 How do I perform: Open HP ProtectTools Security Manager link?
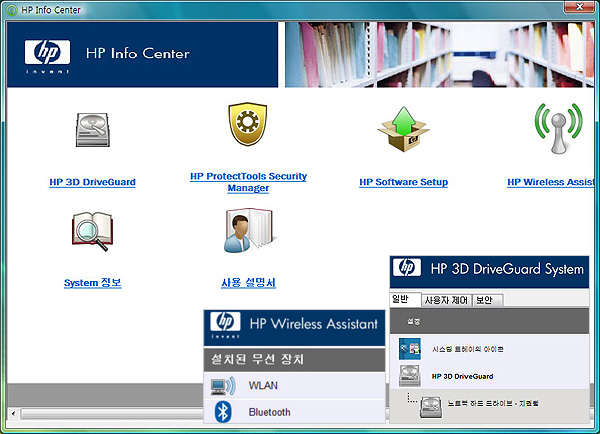248,182
